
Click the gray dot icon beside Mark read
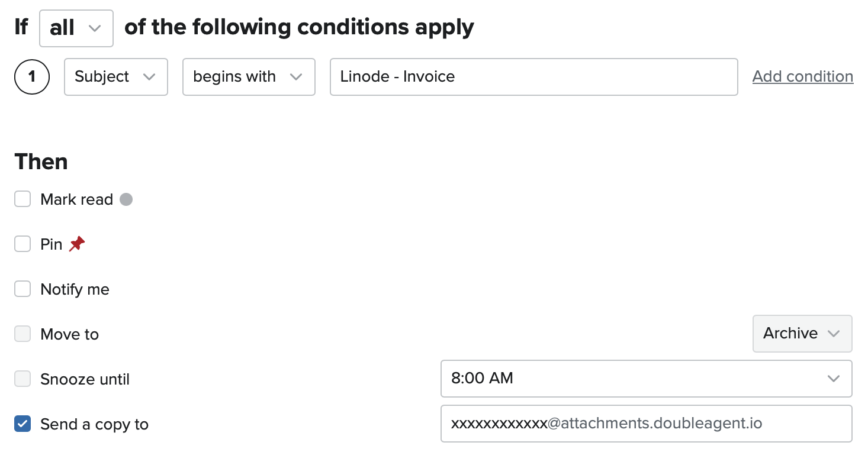(126, 199)
